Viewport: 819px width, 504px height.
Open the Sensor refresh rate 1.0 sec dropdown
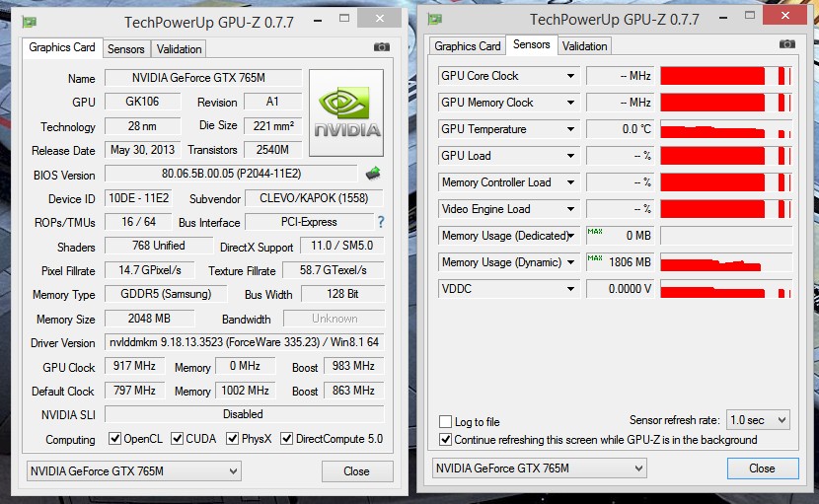coord(758,420)
